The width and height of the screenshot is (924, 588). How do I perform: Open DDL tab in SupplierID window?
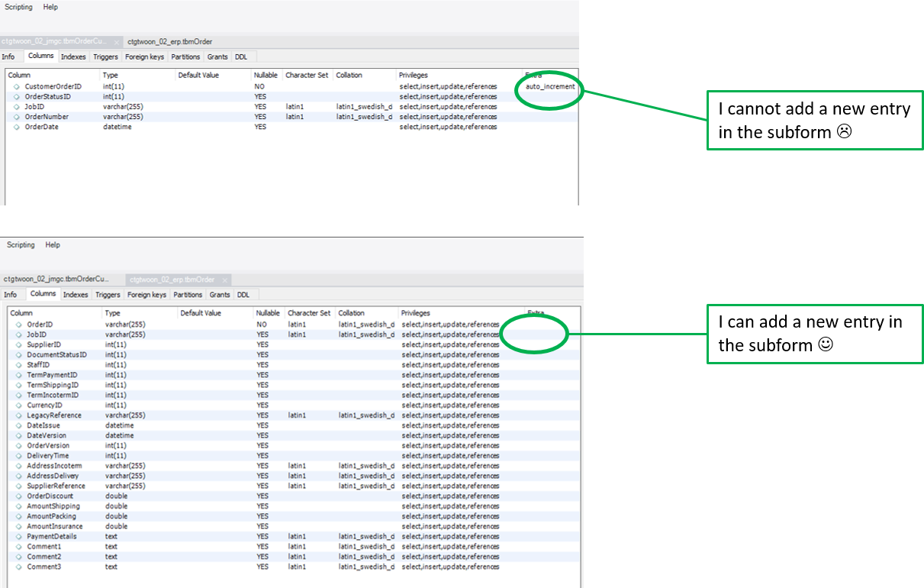[x=243, y=295]
